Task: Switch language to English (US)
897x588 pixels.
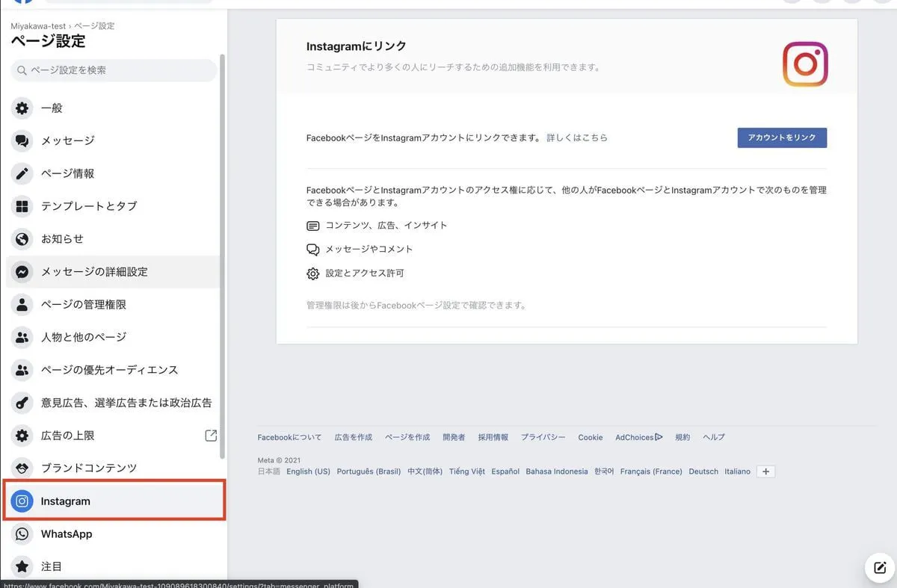Action: pos(308,471)
